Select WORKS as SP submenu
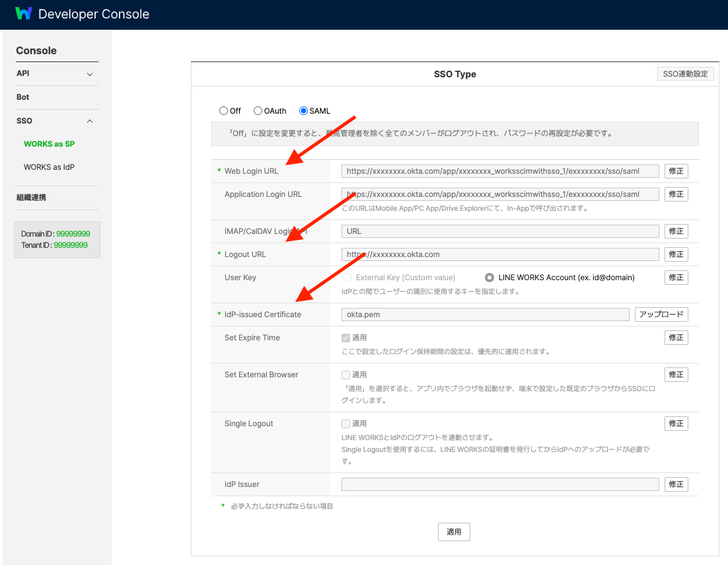Viewport: 728px width, 565px height. 49,144
